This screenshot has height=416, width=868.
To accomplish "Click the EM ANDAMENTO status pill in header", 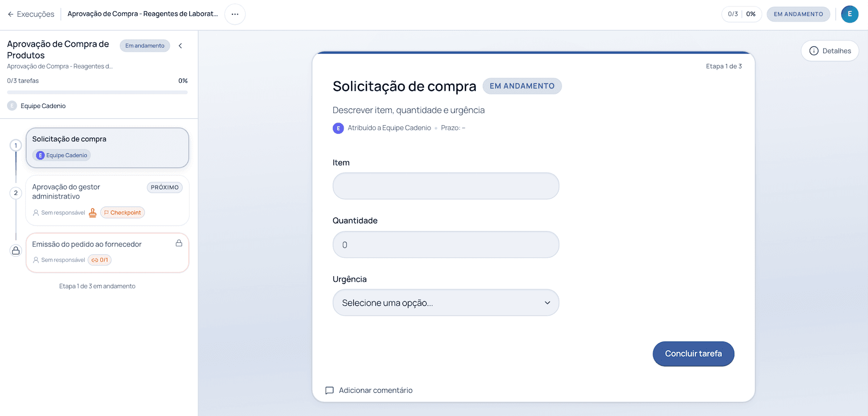I will [798, 14].
